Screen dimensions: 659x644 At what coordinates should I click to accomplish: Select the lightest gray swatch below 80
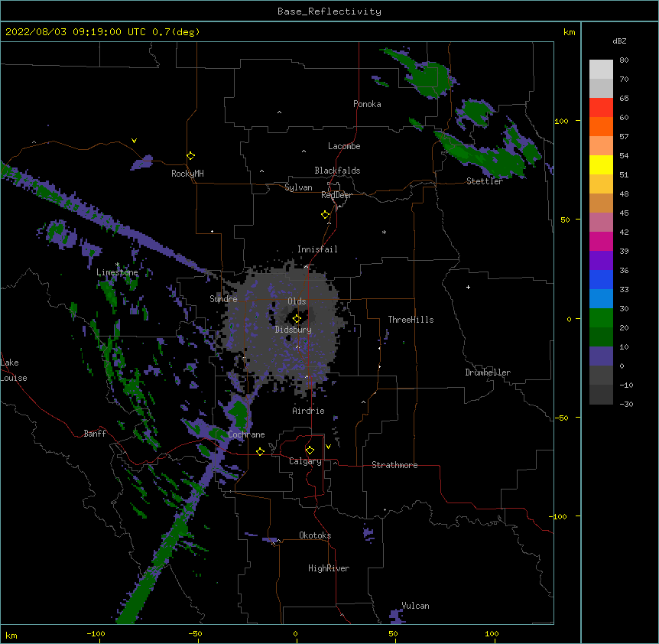601,70
